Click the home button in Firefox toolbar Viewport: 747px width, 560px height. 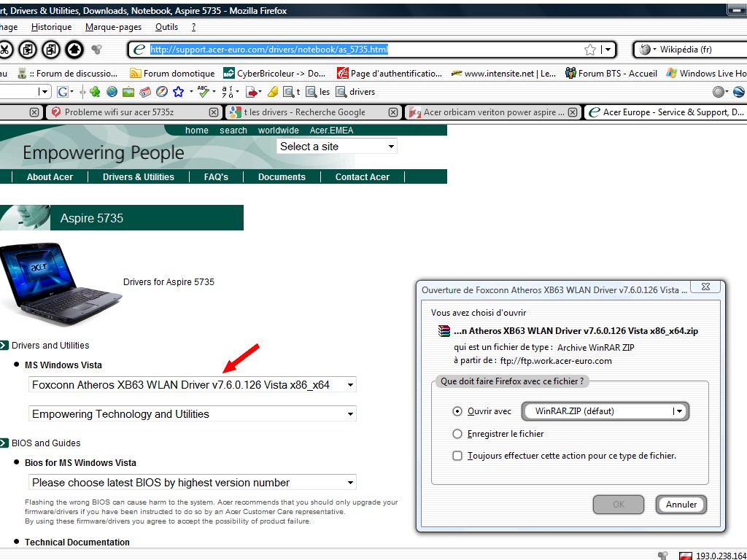pos(74,50)
